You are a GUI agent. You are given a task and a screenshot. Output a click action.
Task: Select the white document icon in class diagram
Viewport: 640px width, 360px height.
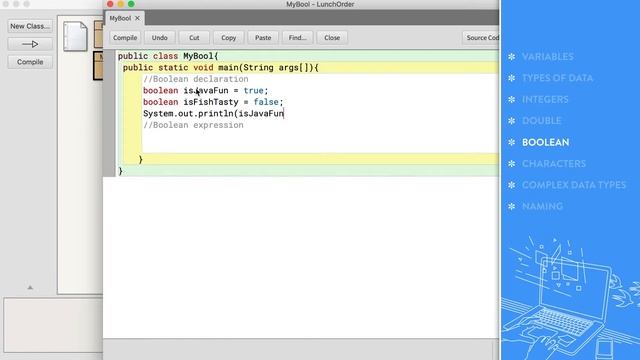76,37
